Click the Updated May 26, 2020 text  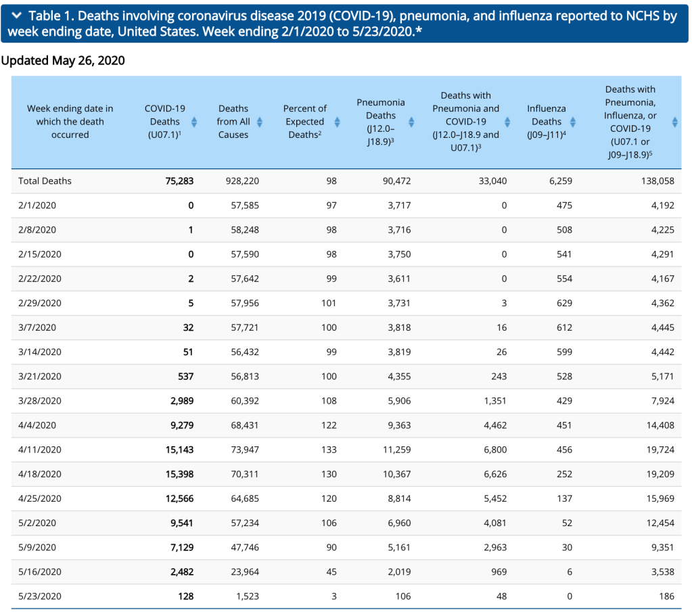point(63,61)
